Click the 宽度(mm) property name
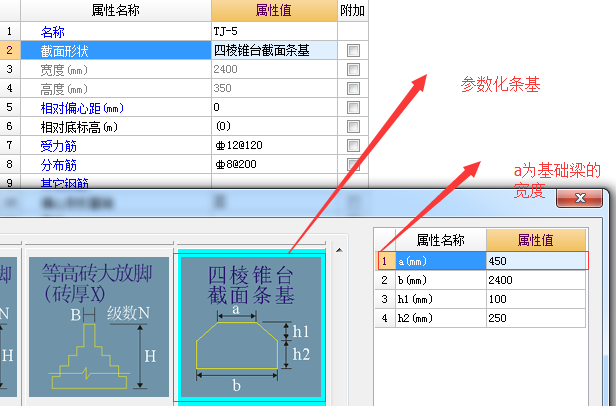 click(116, 70)
